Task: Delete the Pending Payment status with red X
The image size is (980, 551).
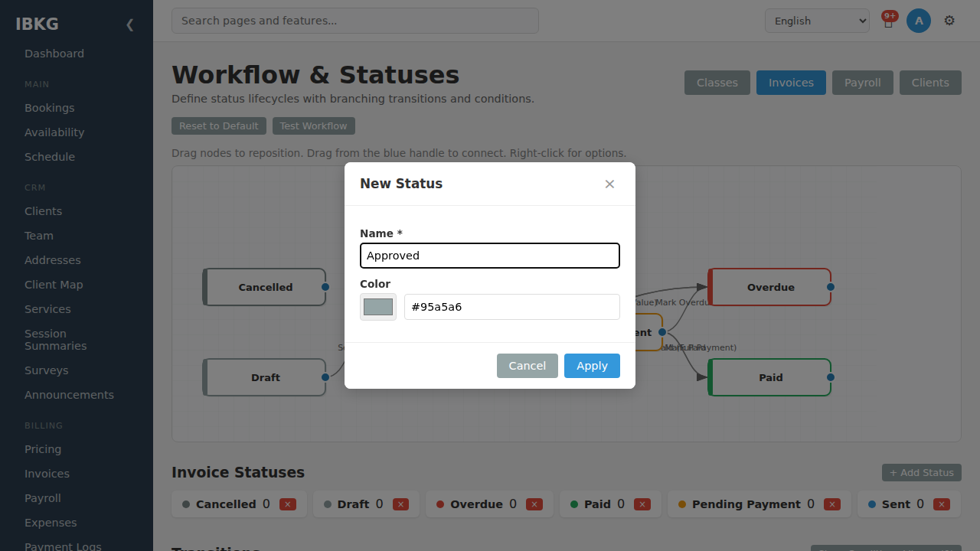Action: (832, 504)
